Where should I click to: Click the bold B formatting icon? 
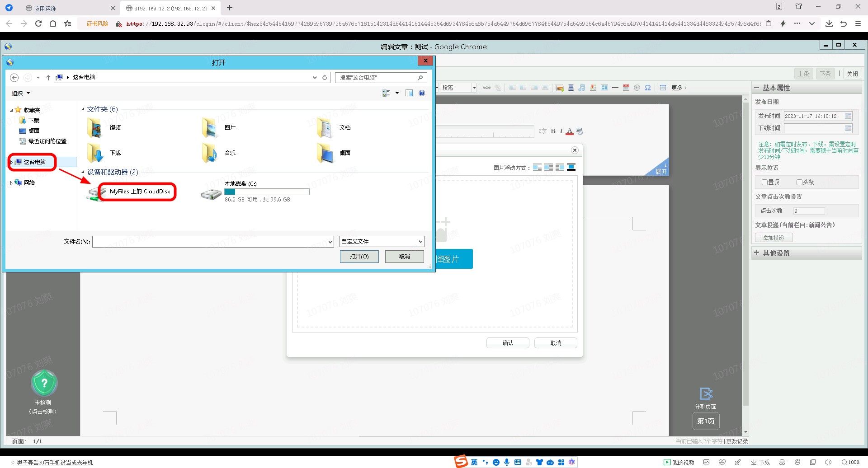click(553, 131)
